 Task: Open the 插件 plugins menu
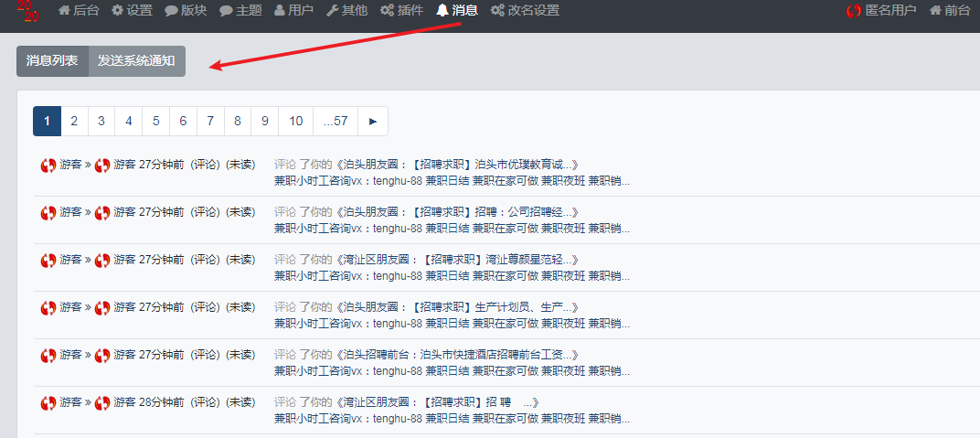[x=402, y=10]
